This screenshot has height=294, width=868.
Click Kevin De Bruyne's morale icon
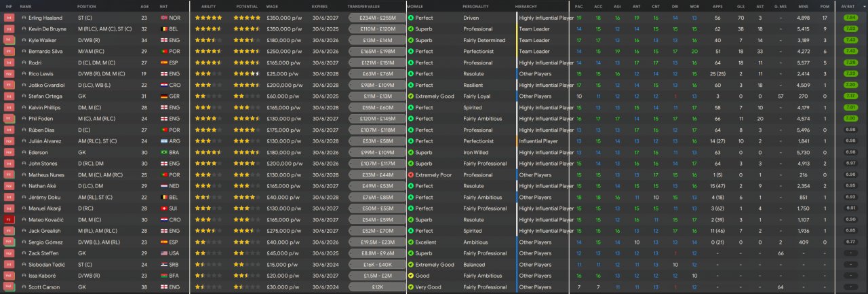coord(410,29)
